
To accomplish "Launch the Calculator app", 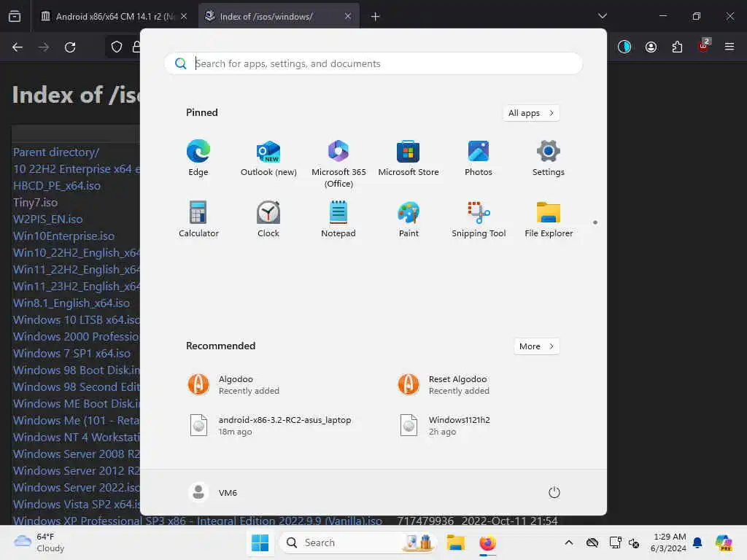I will (x=198, y=219).
